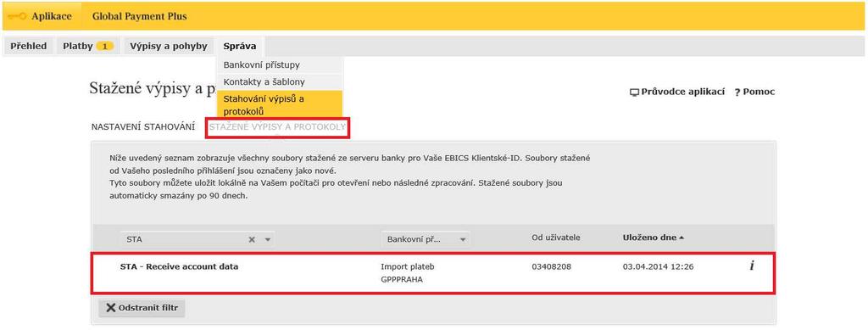Clear STA filter with the X icon
Image resolution: width=868 pixels, height=330 pixels.
251,240
